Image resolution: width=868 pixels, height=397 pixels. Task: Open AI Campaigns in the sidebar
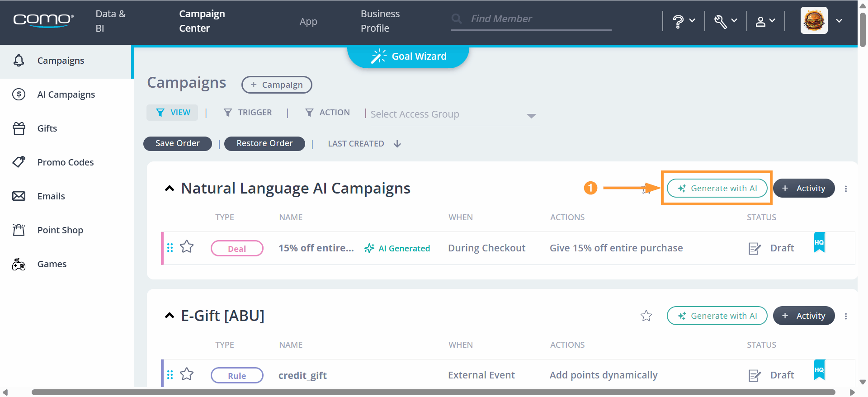tap(66, 95)
